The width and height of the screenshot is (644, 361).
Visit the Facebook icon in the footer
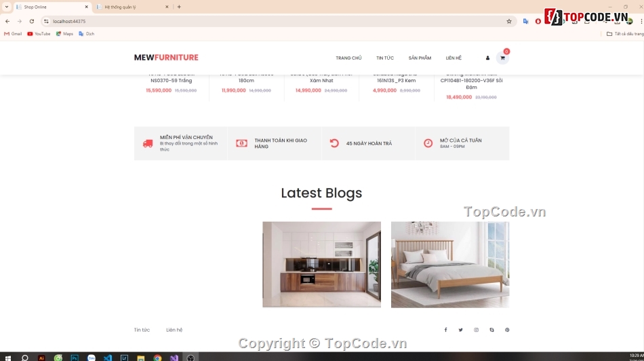(x=445, y=330)
